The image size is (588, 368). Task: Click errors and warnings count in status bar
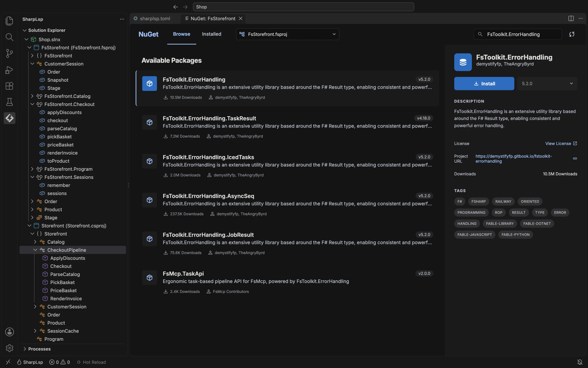point(60,362)
